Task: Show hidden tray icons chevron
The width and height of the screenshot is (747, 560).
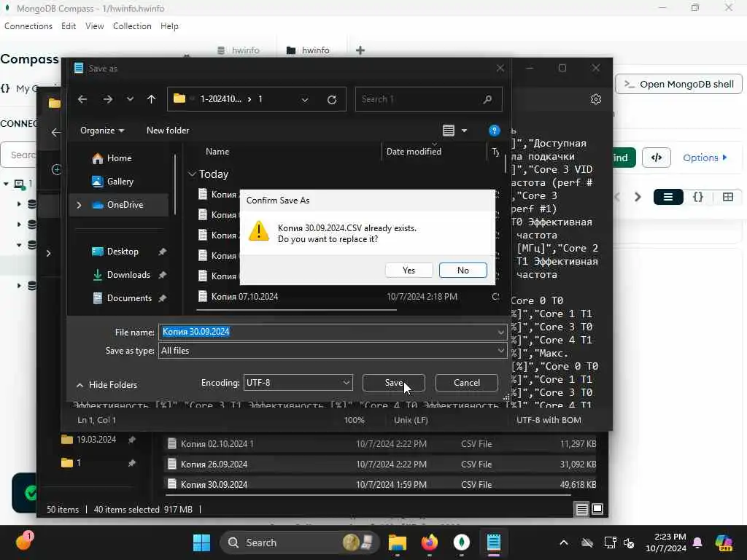Action: coord(564,542)
